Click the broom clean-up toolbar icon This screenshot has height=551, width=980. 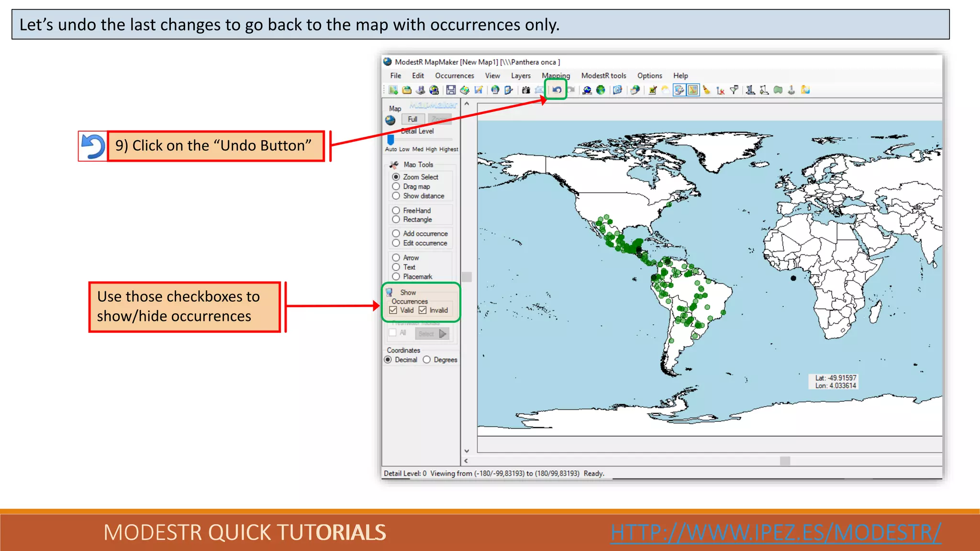click(x=707, y=90)
